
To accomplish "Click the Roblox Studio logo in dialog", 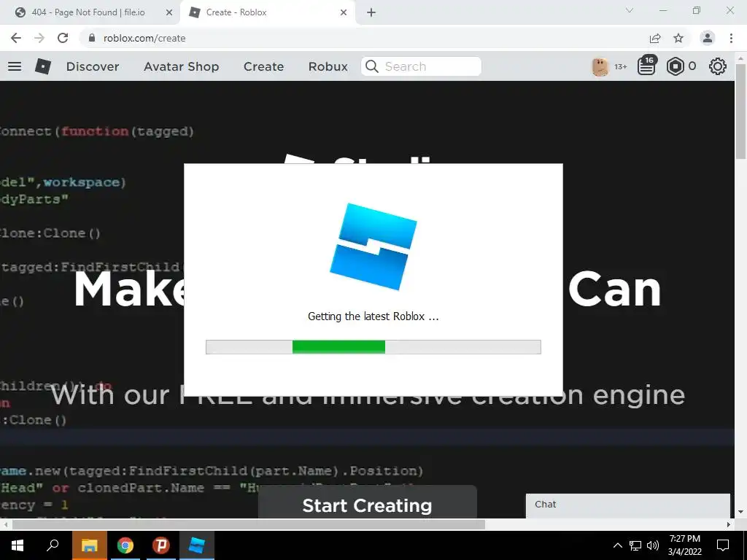I will click(373, 246).
